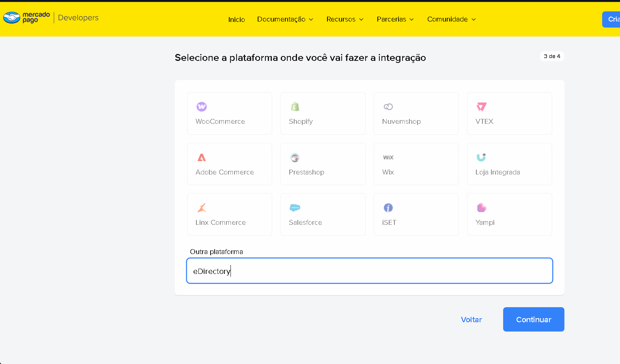Click the Developers header link
The height and width of the screenshot is (364, 620).
pyautogui.click(x=78, y=17)
